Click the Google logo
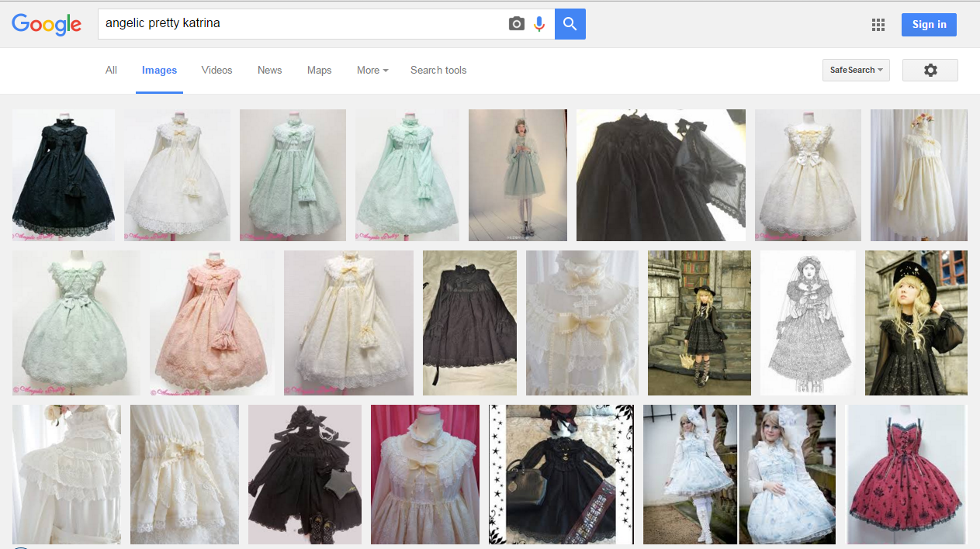The image size is (980, 549). [47, 24]
